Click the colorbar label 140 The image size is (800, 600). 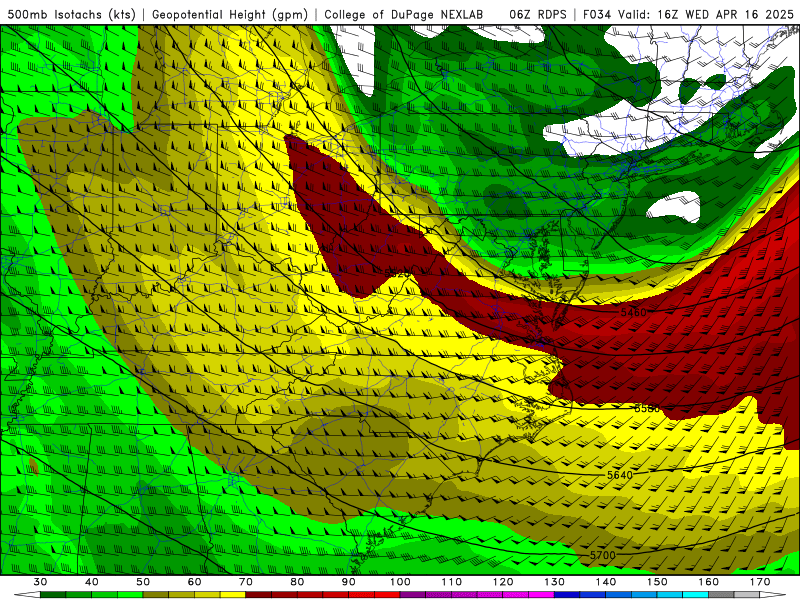606,582
